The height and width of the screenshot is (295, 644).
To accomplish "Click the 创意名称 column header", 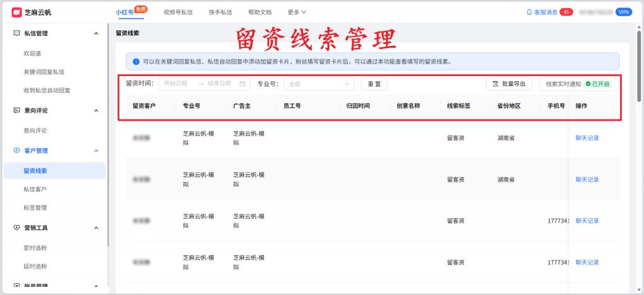I will point(408,106).
